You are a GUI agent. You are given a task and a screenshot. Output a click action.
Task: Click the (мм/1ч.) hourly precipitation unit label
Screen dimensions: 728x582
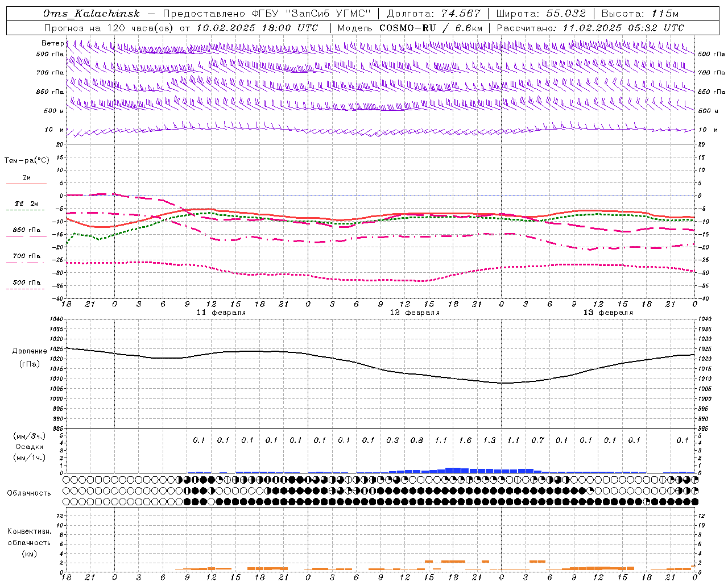click(30, 458)
